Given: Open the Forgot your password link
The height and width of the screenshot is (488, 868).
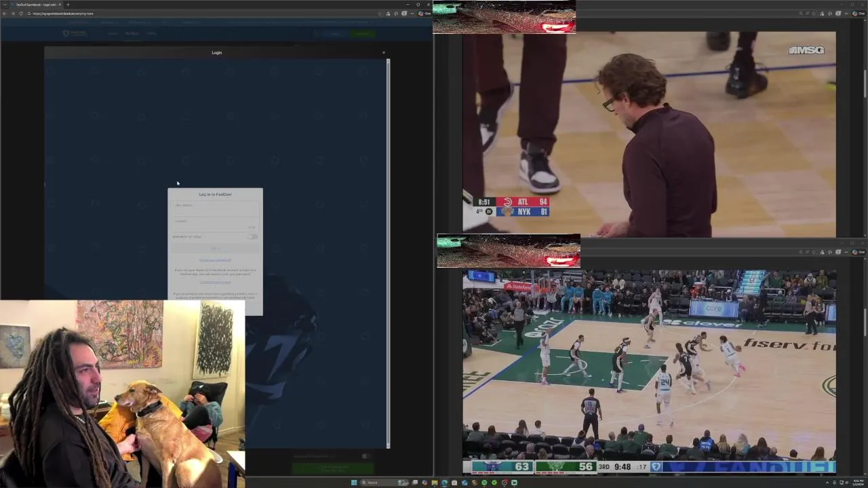Looking at the screenshot, I should 215,260.
